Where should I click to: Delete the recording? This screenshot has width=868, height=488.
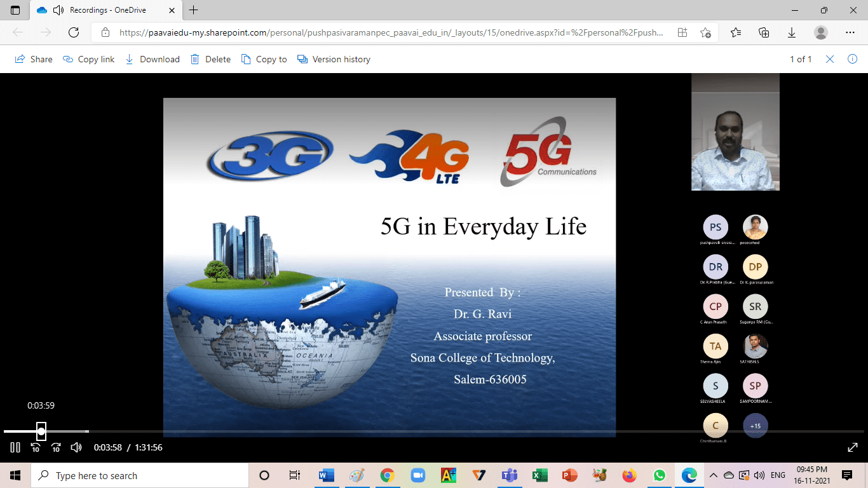click(x=211, y=59)
